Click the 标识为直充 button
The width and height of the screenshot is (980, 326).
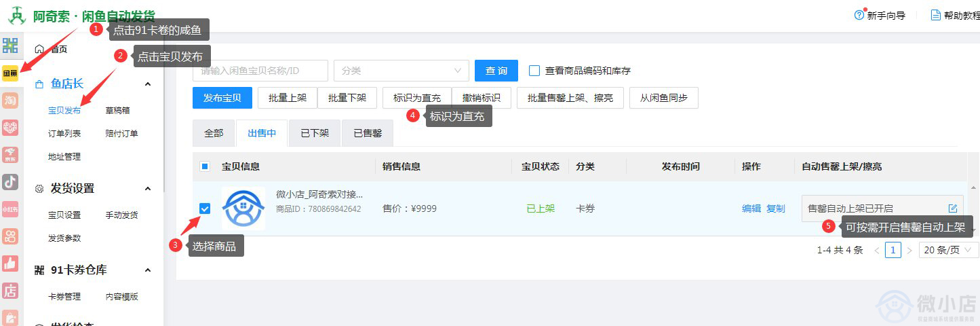point(417,98)
